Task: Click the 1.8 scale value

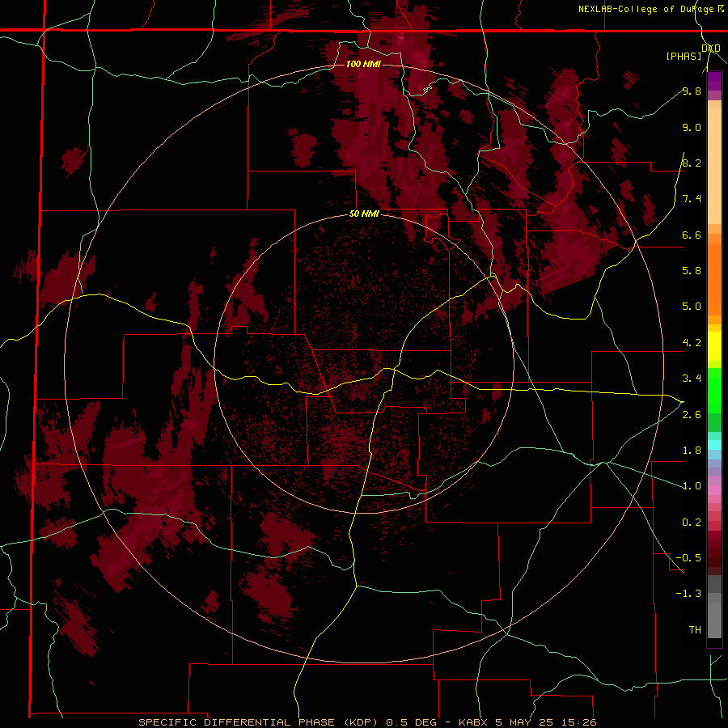Action: 692,451
